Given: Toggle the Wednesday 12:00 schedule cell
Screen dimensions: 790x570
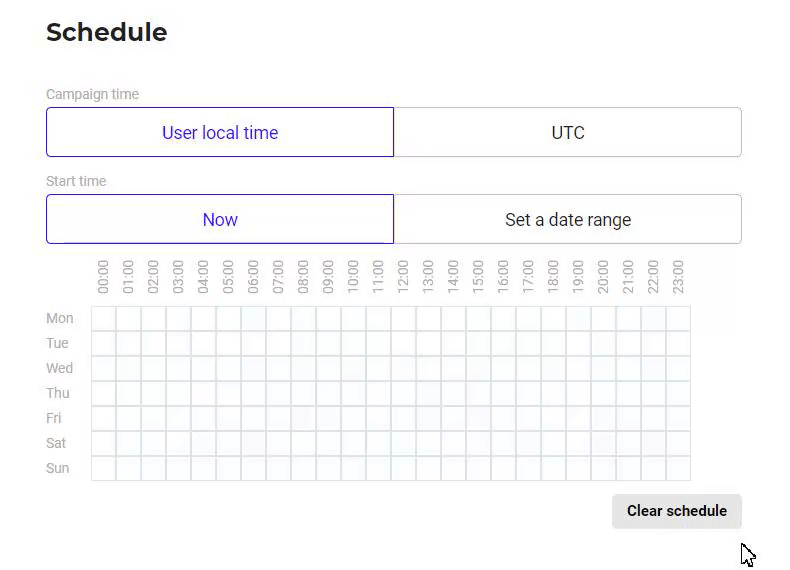Looking at the screenshot, I should click(404, 368).
